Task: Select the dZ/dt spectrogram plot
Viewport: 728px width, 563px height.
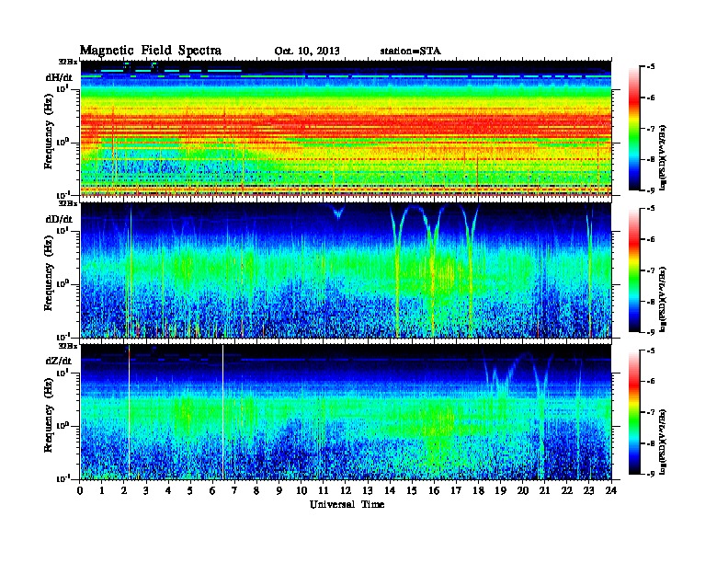Action: [x=346, y=412]
